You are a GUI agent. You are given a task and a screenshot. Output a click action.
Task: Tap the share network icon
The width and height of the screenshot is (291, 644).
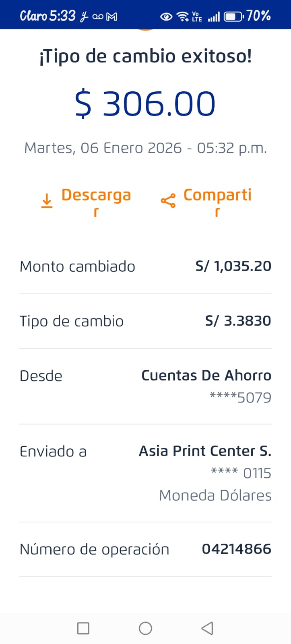pos(168,200)
